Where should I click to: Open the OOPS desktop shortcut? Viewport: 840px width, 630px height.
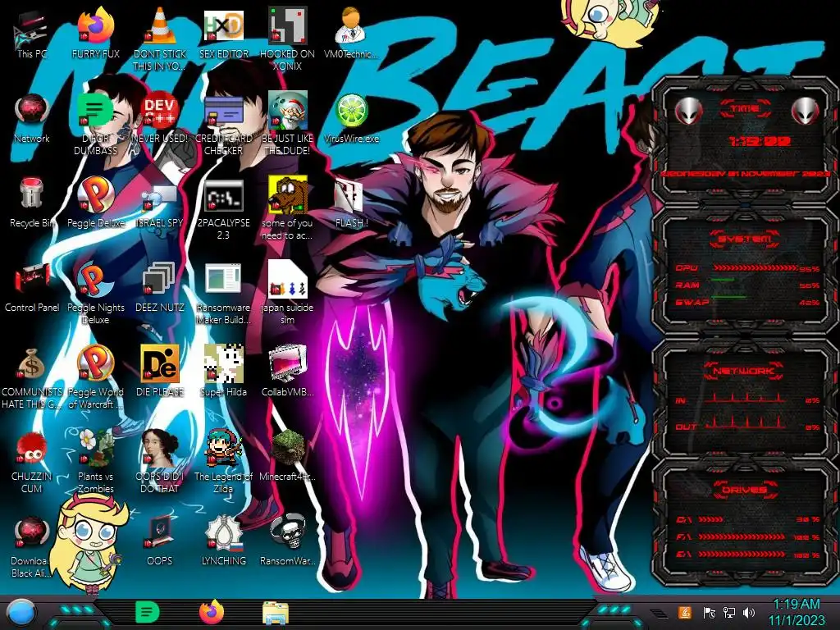click(160, 541)
